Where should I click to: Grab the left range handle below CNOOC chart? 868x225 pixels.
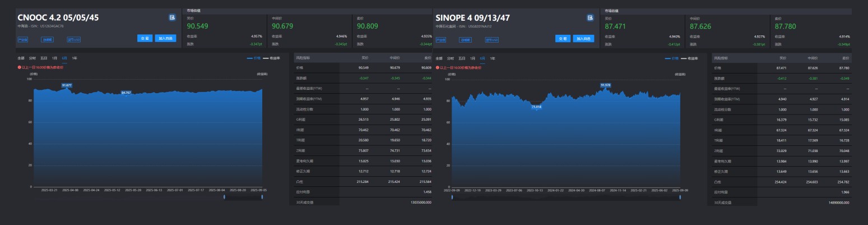(x=225, y=197)
